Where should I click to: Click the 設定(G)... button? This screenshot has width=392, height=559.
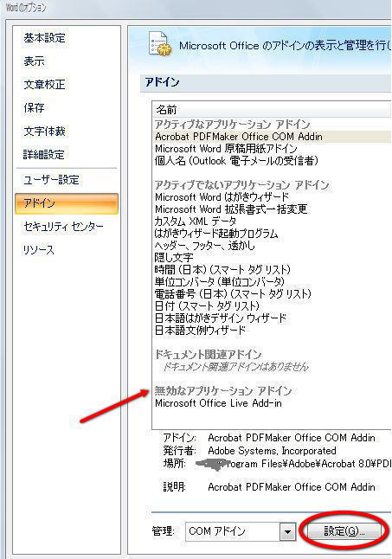344,531
